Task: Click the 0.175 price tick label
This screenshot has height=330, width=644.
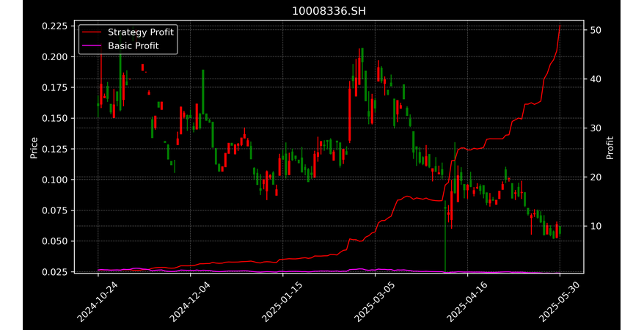Action: pos(54,87)
